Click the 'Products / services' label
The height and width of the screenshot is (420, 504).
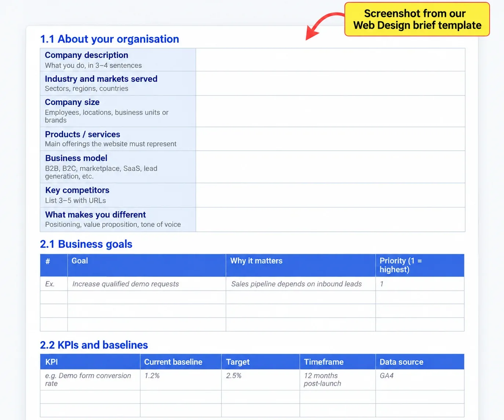point(83,134)
